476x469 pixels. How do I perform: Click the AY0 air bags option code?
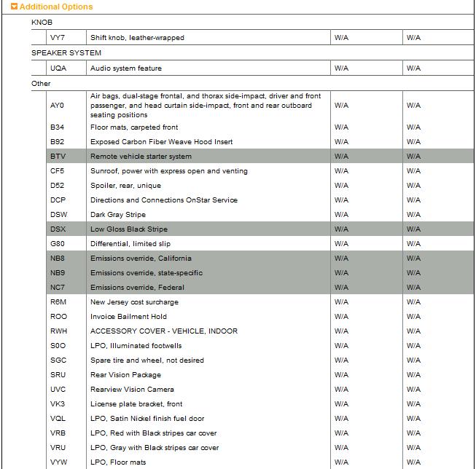pos(58,106)
